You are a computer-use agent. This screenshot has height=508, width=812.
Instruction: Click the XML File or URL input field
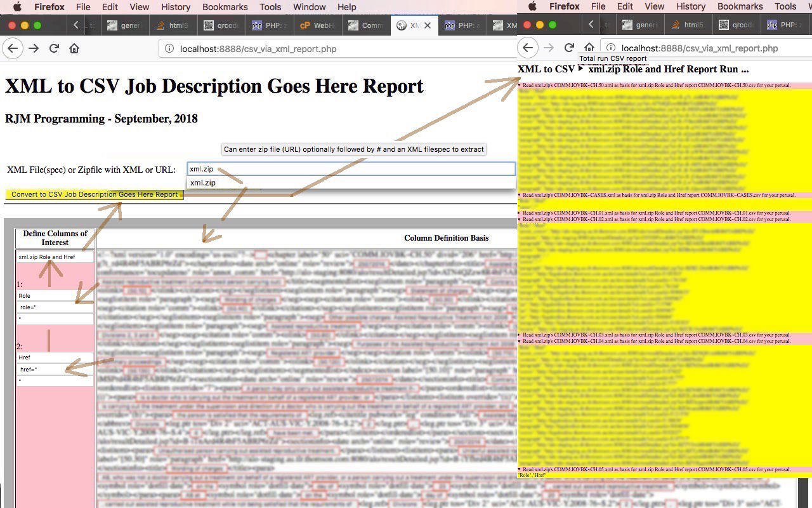351,169
